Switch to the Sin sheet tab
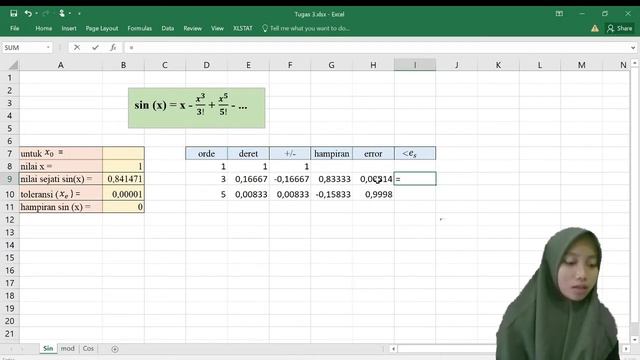Image resolution: width=640 pixels, height=360 pixels. pyautogui.click(x=48, y=349)
